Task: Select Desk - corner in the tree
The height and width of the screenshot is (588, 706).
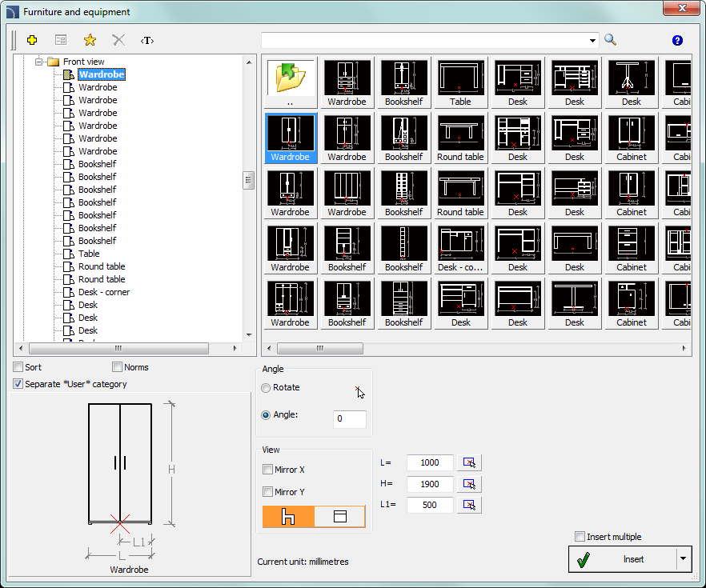Action: (103, 292)
